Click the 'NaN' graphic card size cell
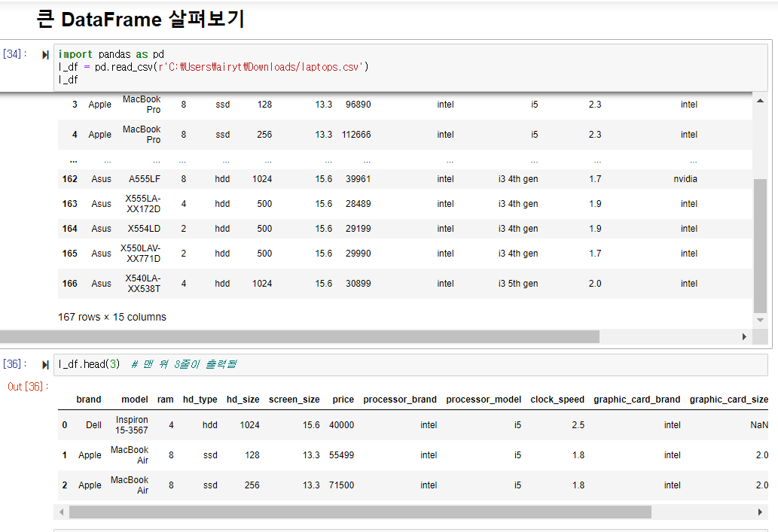The width and height of the screenshot is (778, 532). pos(759,425)
